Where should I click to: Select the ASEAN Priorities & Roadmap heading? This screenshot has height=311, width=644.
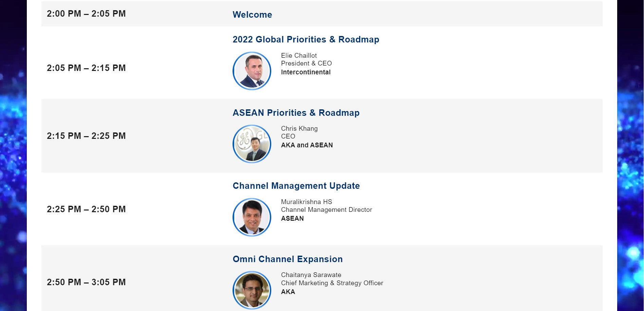click(296, 113)
